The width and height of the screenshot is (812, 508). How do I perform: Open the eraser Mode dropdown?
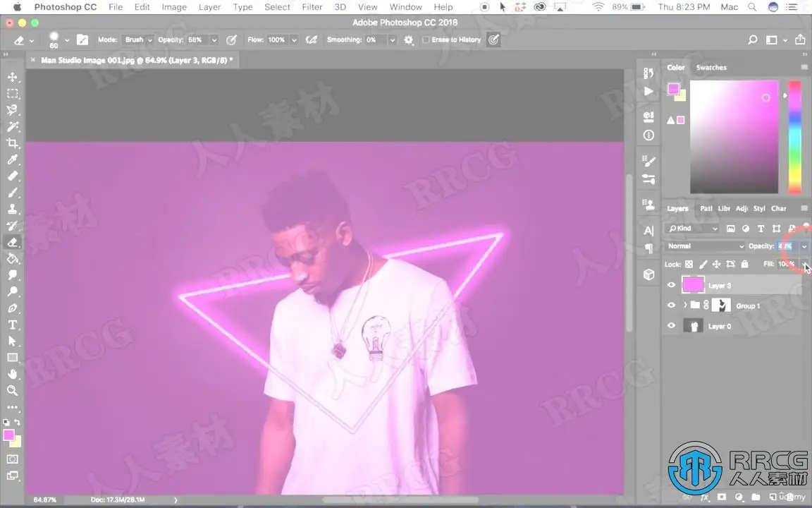(137, 40)
